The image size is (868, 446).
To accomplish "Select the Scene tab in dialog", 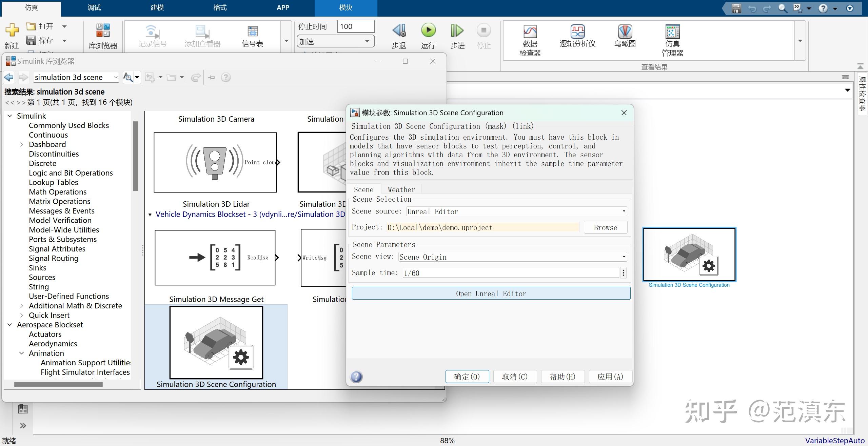I will pos(364,189).
